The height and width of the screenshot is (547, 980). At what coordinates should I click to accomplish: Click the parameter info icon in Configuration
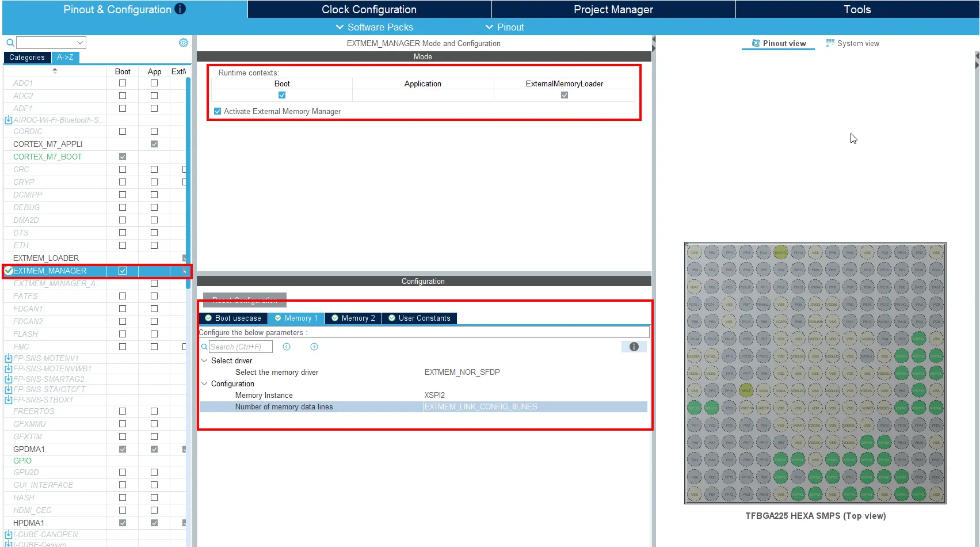click(x=634, y=347)
